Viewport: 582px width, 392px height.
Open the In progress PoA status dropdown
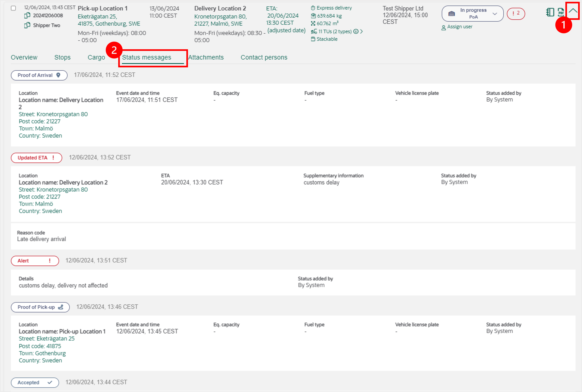(x=472, y=14)
